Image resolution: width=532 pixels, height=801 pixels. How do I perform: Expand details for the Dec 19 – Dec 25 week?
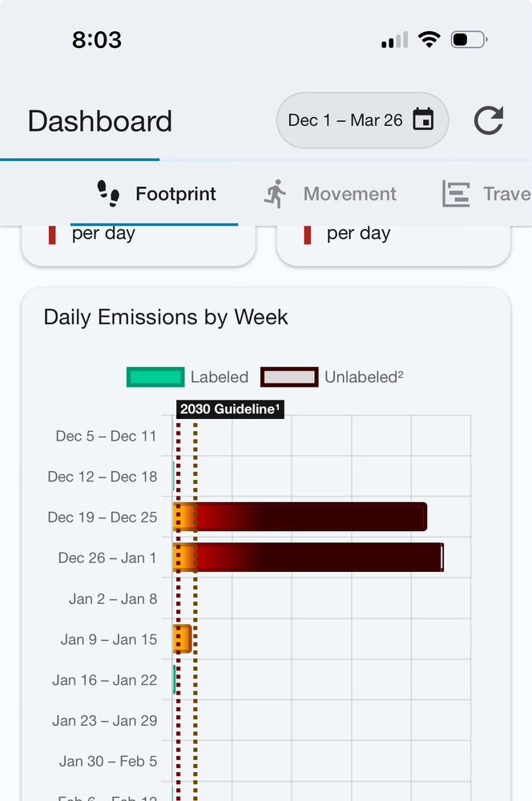click(x=103, y=517)
